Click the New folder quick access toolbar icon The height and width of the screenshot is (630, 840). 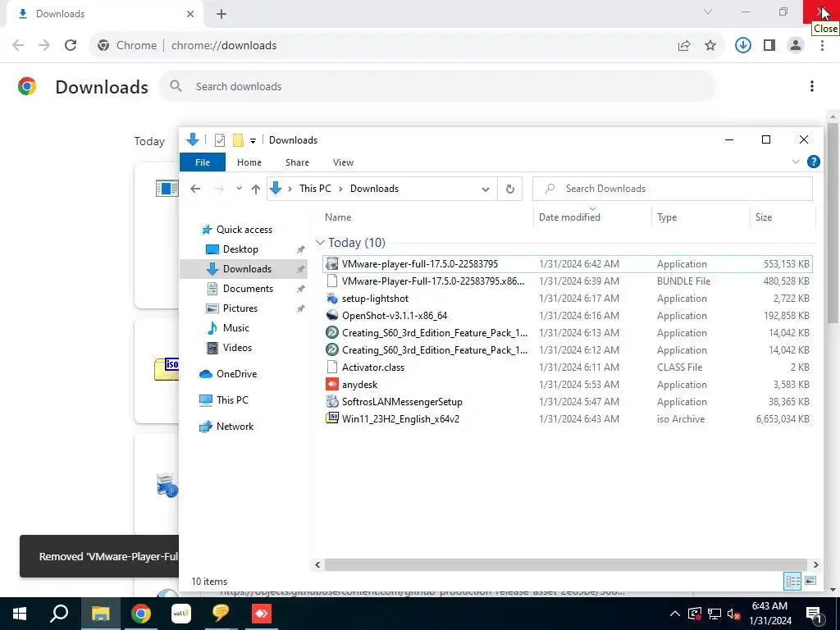point(239,140)
